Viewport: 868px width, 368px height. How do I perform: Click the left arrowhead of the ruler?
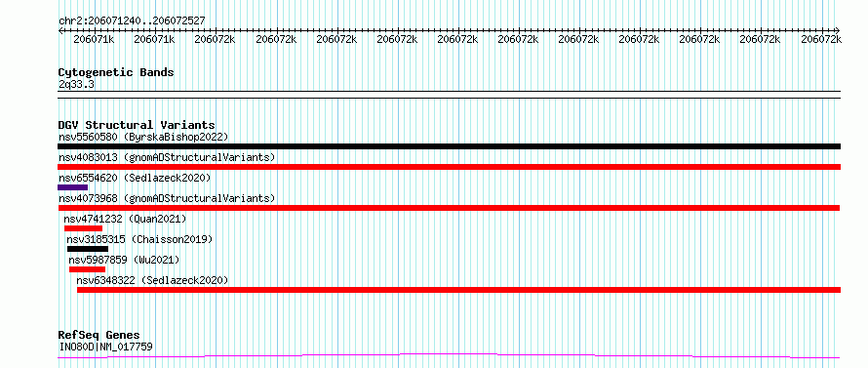(x=61, y=30)
